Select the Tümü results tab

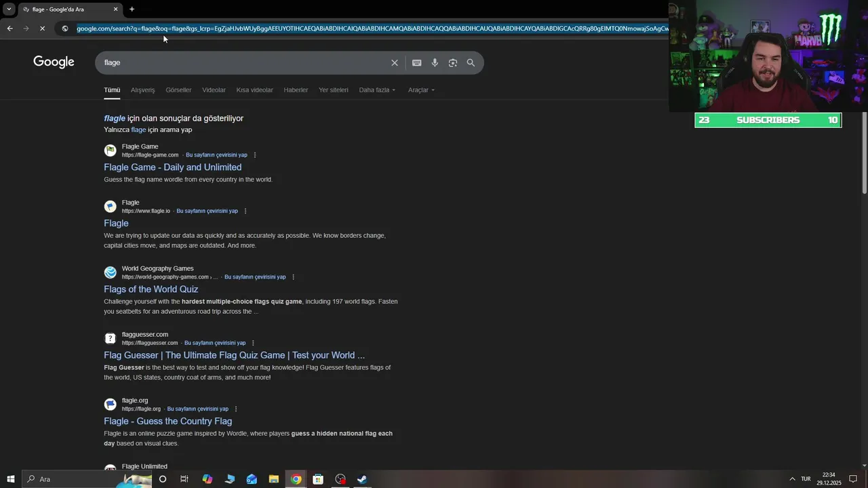click(x=112, y=89)
